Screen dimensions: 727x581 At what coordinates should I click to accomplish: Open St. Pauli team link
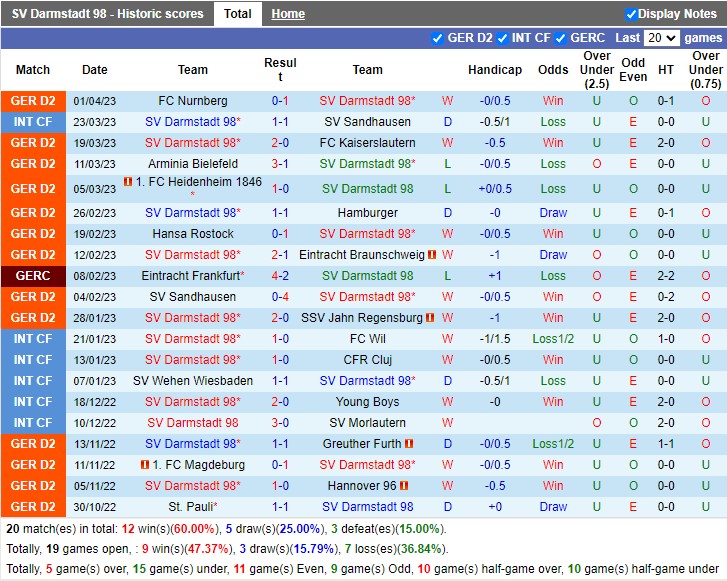[191, 507]
